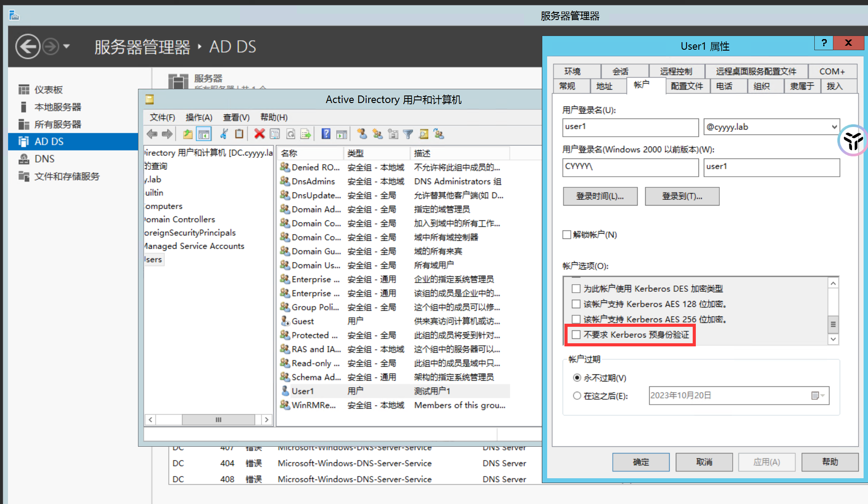Open the @cyyyy.lab domain suffix dropdown
The width and height of the screenshot is (868, 504).
[834, 127]
